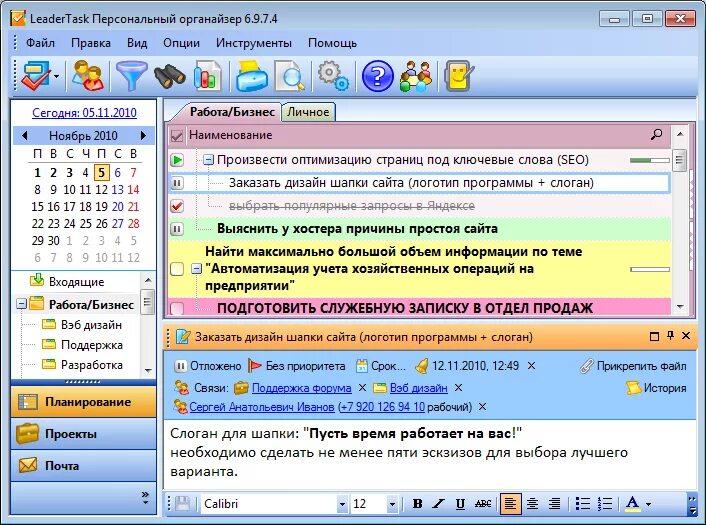Open the Правка menu
Viewport: 706px width, 525px height.
click(x=91, y=43)
